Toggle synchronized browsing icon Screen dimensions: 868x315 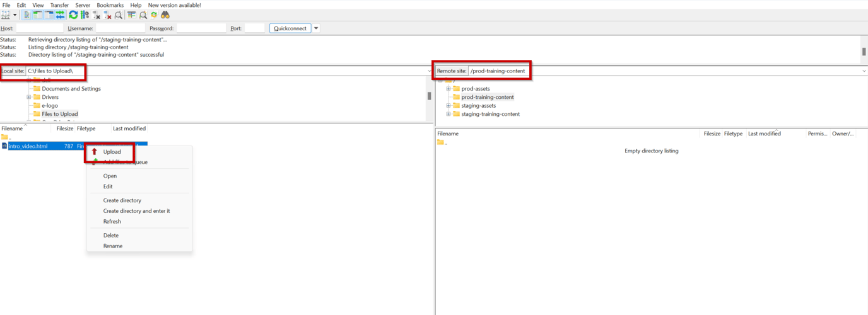pyautogui.click(x=154, y=15)
